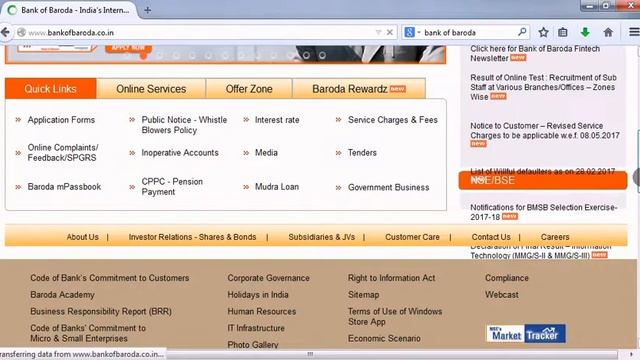Bookmark this page with the star icon
The height and width of the screenshot is (360, 640).
[x=543, y=32]
